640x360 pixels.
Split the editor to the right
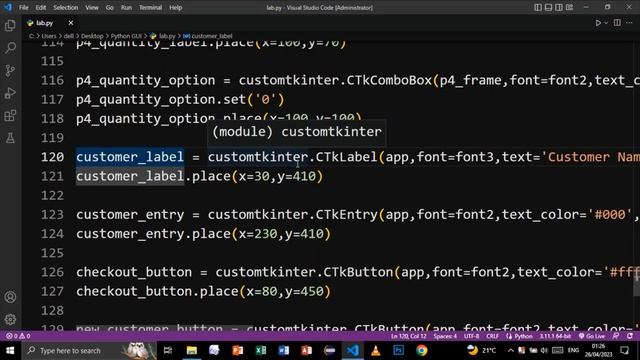617,23
